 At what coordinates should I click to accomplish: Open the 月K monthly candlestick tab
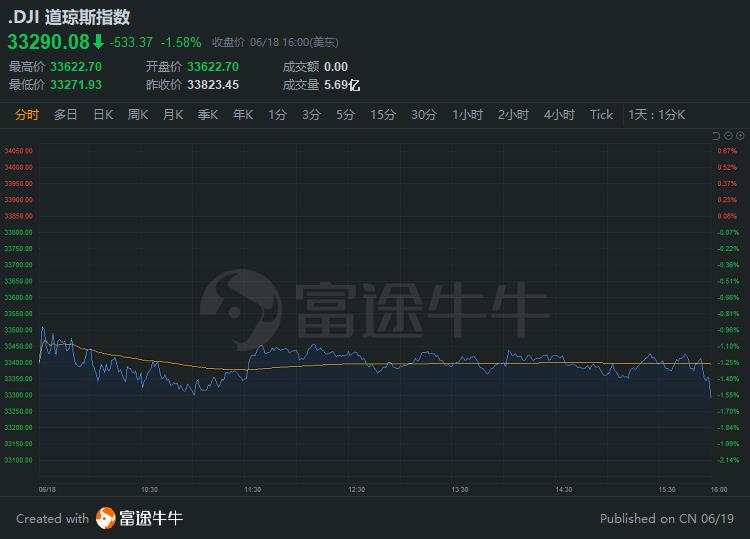pyautogui.click(x=173, y=115)
